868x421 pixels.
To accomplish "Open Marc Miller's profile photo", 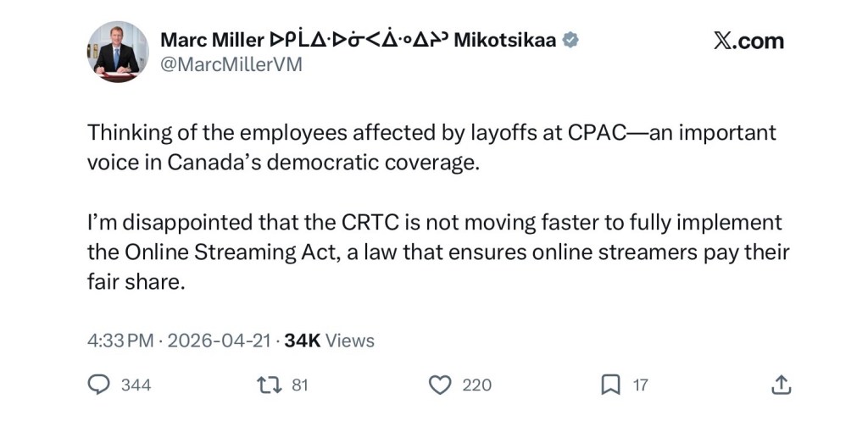I will click(x=117, y=52).
